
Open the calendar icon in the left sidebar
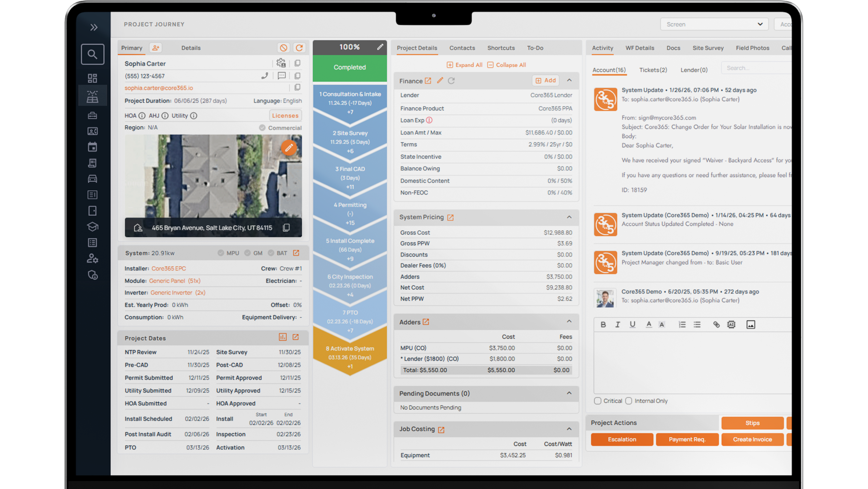[x=92, y=147]
